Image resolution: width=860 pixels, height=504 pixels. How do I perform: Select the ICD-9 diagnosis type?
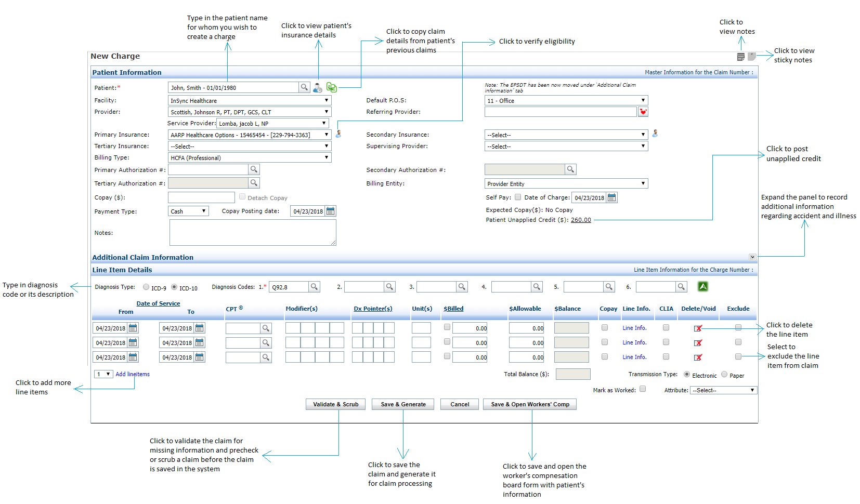pos(146,287)
